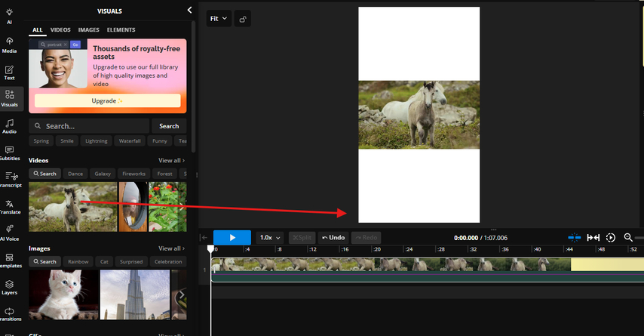Select the Spring suggestion tag
The height and width of the screenshot is (336, 644).
tap(41, 140)
